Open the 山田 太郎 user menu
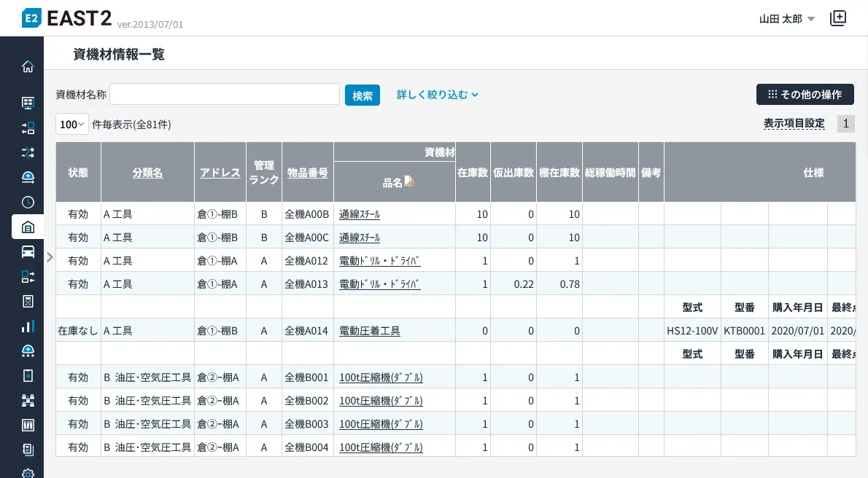This screenshot has height=478, width=868. pyautogui.click(x=786, y=20)
